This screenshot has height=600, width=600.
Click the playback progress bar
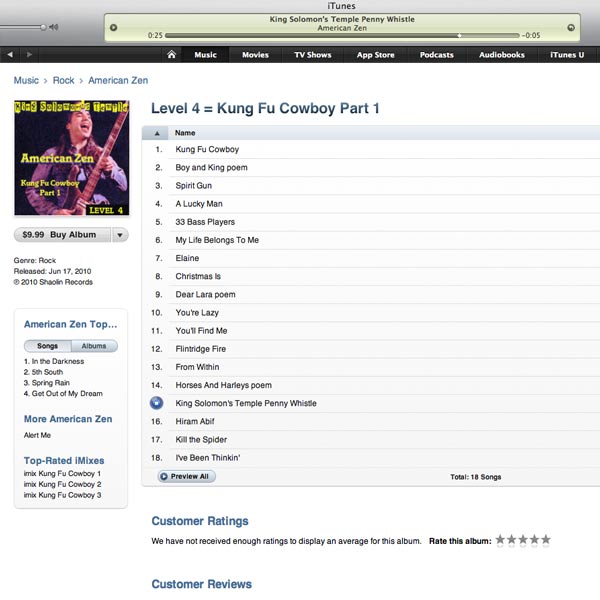coord(342,36)
